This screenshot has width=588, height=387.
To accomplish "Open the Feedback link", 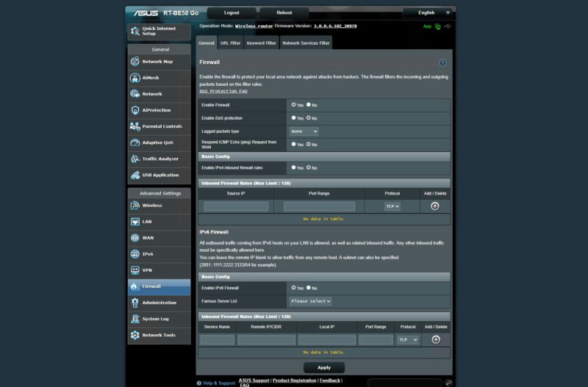I will (x=330, y=380).
